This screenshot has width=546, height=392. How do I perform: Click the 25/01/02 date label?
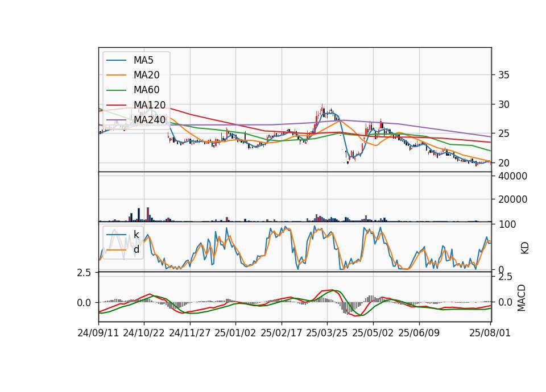click(235, 333)
